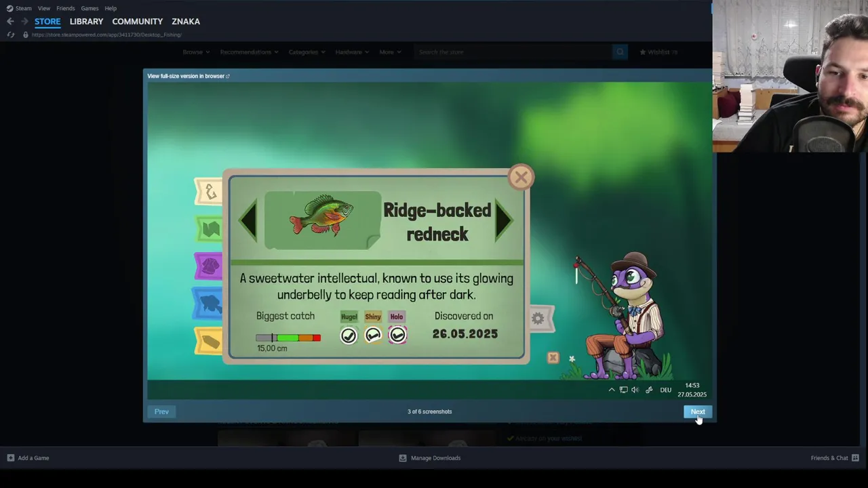
Task: Expand the Hardware dropdown
Action: pos(352,52)
